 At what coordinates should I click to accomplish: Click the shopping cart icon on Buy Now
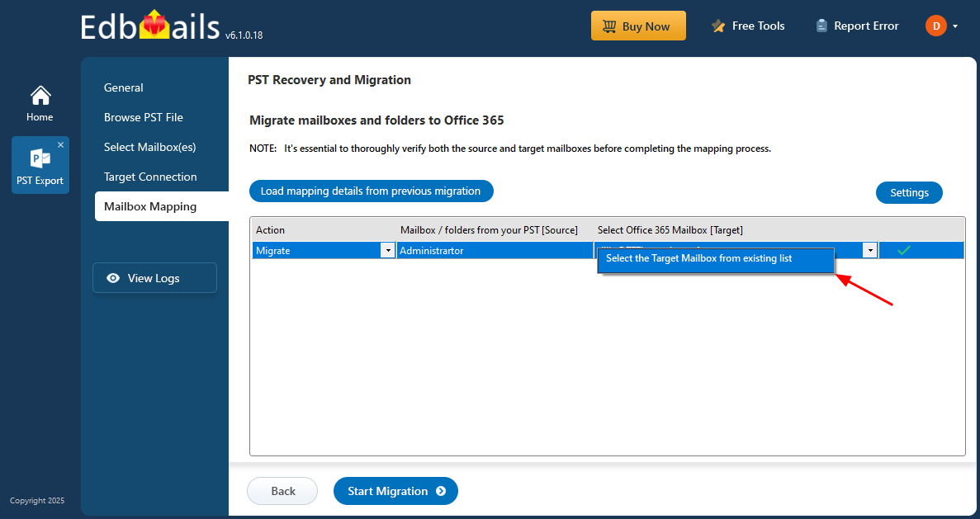[x=608, y=26]
